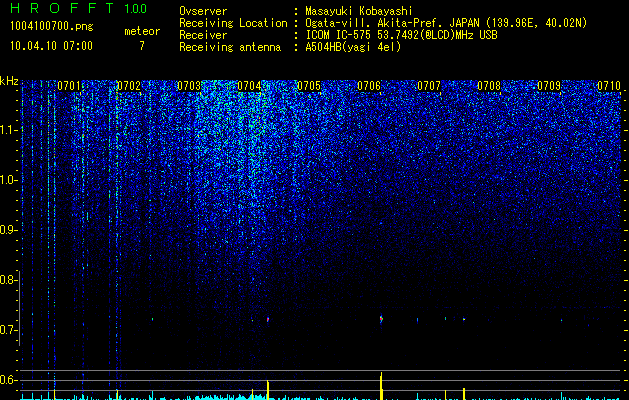
Task: Click the 0.8 kHz axis label
Action: click(8, 280)
